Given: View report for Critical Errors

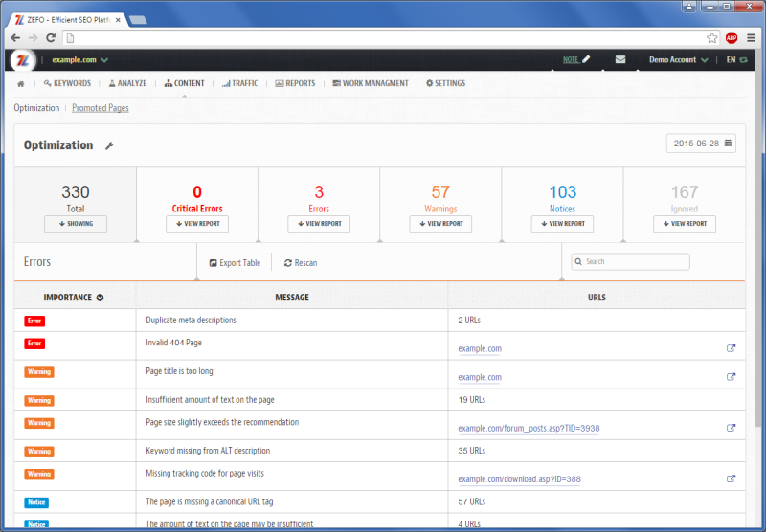Looking at the screenshot, I should tap(197, 224).
